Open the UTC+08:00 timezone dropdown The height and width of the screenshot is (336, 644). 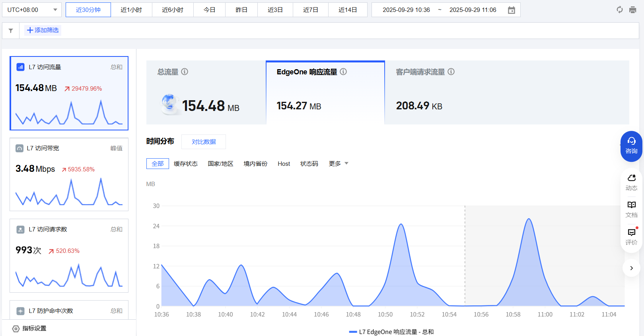pyautogui.click(x=32, y=10)
